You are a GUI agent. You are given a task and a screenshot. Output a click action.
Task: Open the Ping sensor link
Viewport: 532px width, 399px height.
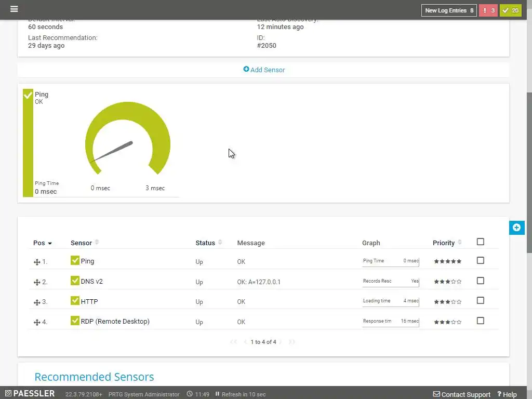[x=87, y=261]
